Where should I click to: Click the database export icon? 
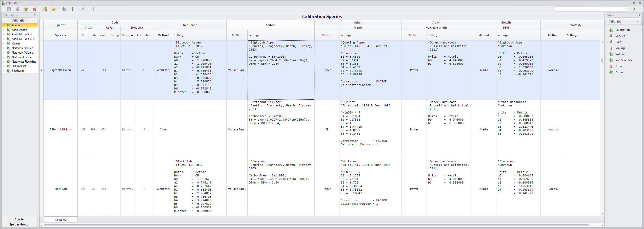tap(54, 9)
